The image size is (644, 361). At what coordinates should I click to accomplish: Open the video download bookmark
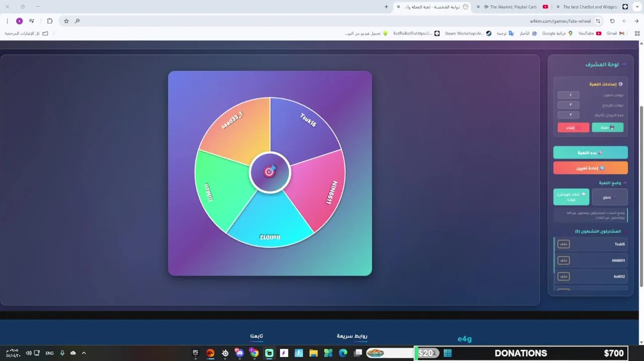[x=366, y=34]
